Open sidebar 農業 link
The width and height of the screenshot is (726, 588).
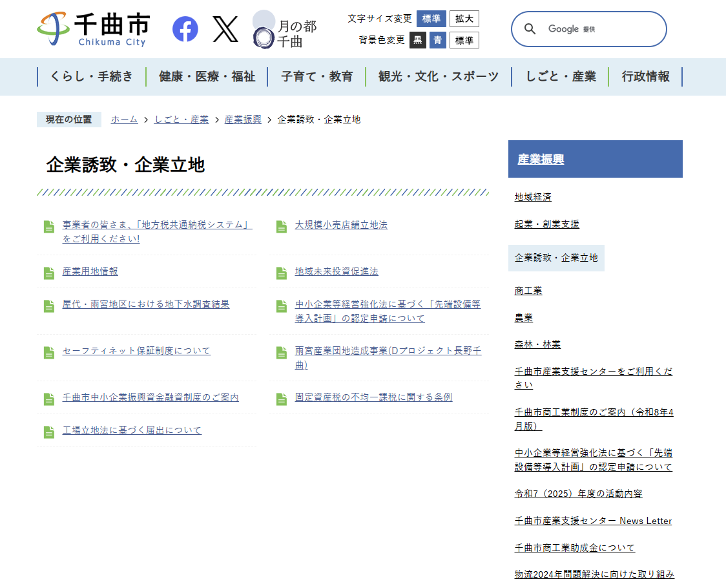[524, 318]
